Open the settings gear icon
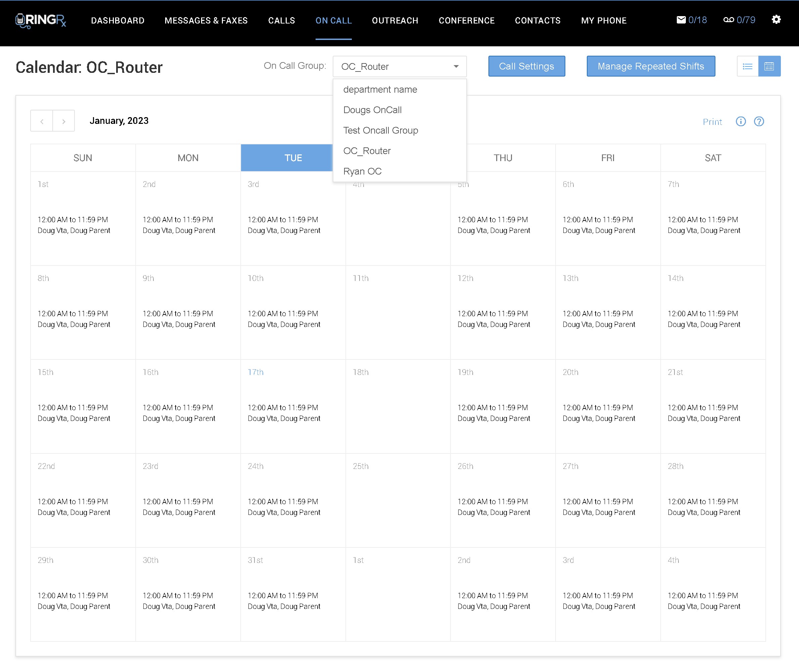The width and height of the screenshot is (799, 672). pos(776,20)
